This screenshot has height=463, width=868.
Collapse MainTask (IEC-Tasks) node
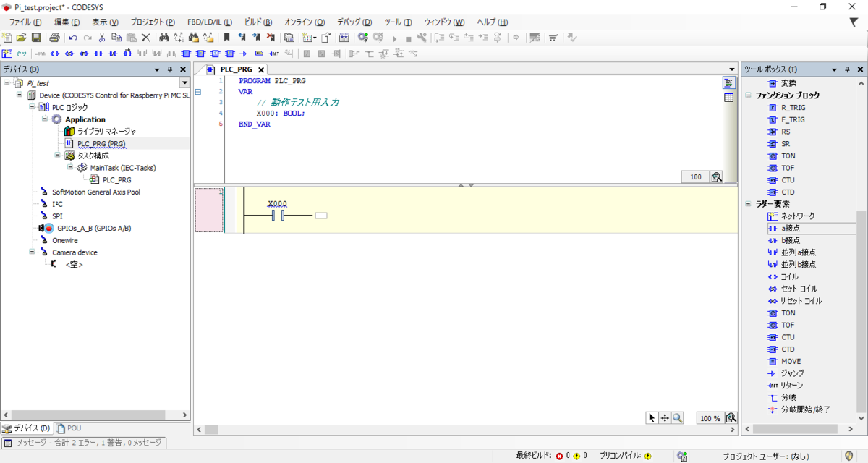tap(70, 167)
